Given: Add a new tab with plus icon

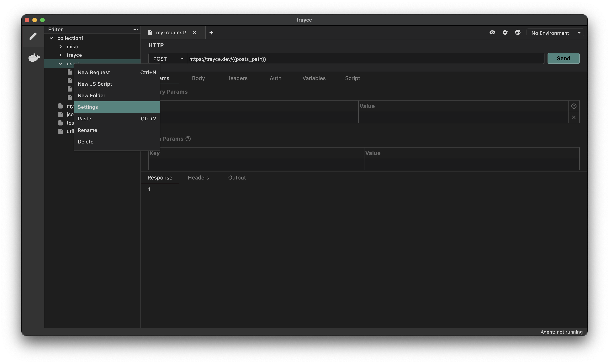Looking at the screenshot, I should coord(211,33).
